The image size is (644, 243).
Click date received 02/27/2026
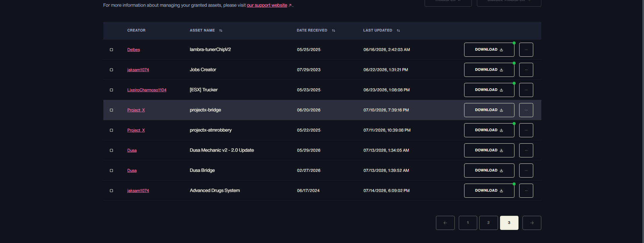point(309,171)
